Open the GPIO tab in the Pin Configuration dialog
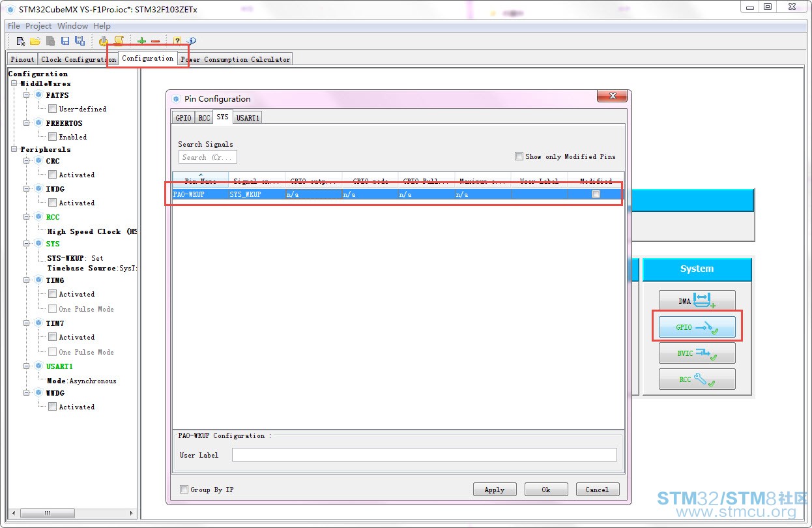The width and height of the screenshot is (812, 528). 184,118
